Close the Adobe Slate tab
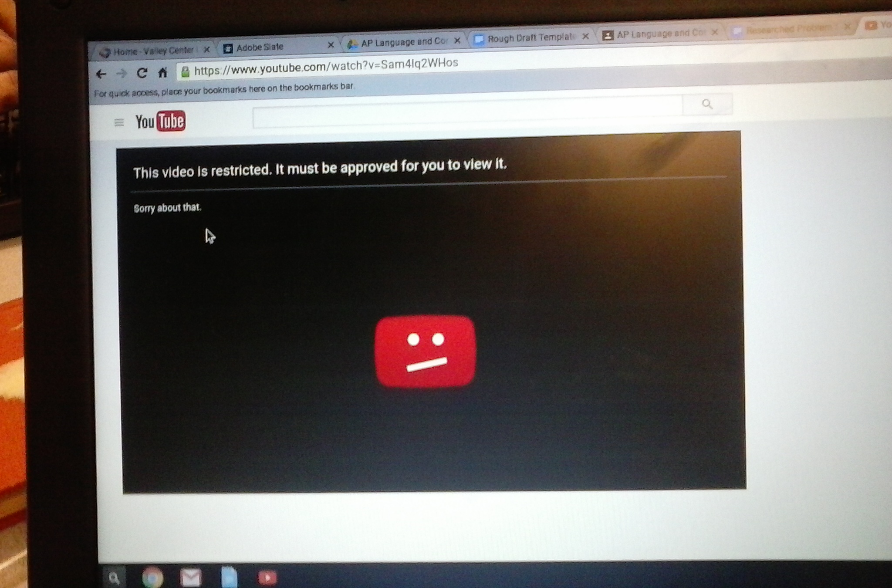Image resolution: width=892 pixels, height=588 pixels. click(331, 44)
